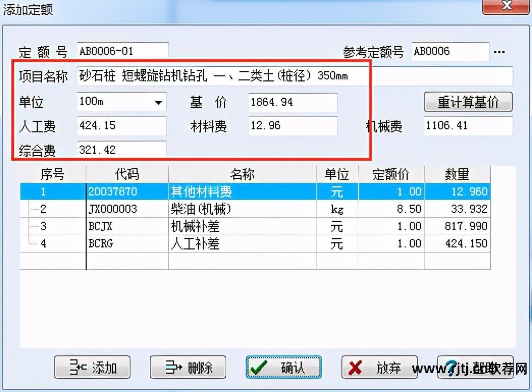
Task: Click the 代码 column header
Action: pos(127,174)
